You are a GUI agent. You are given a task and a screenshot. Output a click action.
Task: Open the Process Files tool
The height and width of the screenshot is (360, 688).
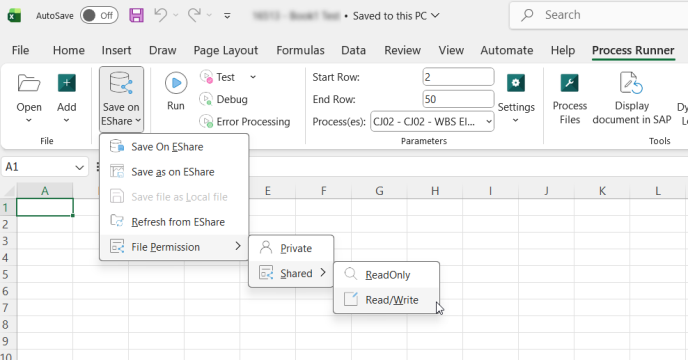tap(570, 99)
